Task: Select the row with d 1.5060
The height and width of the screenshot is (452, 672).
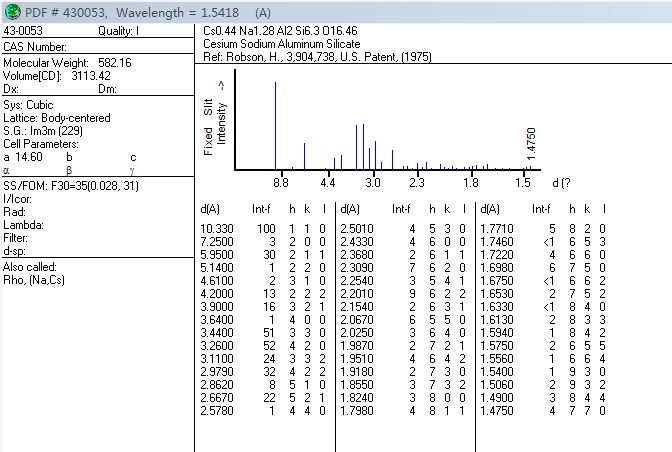Action: click(x=543, y=385)
